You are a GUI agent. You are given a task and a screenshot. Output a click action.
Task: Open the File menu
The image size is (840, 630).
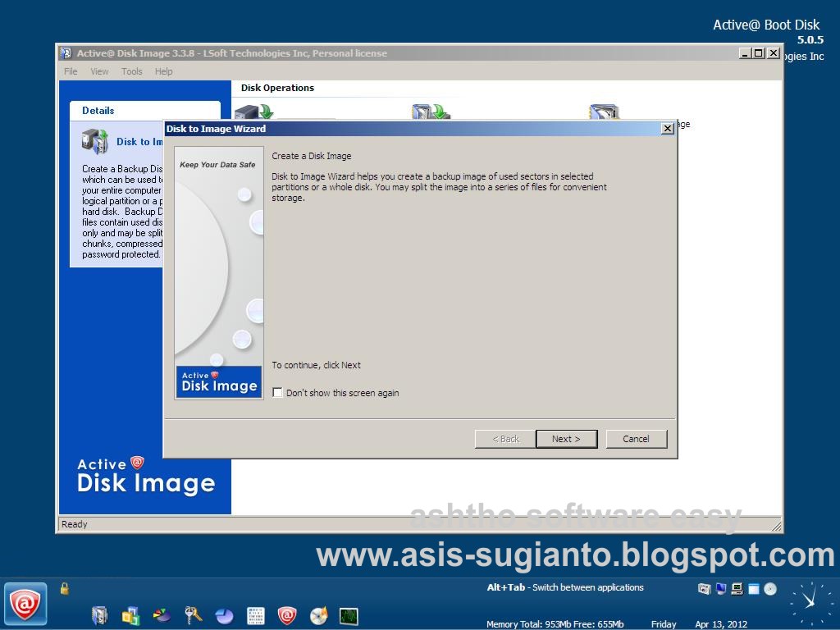pos(71,71)
